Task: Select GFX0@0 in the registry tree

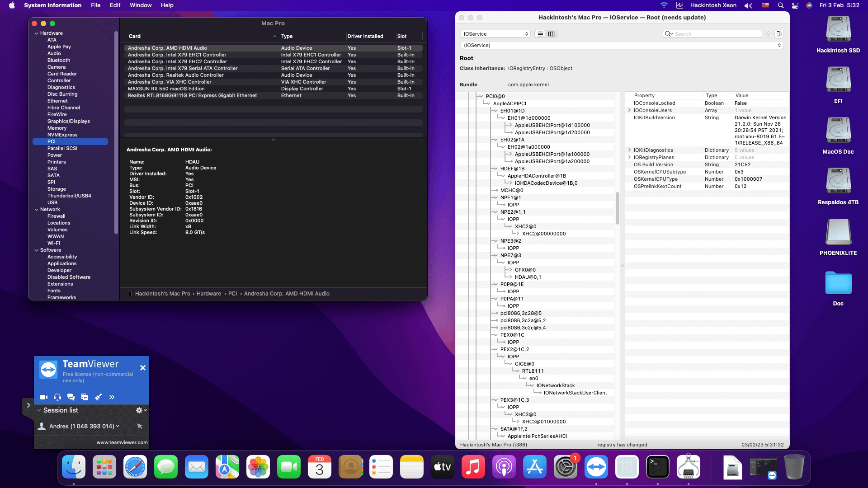Action: point(525,270)
